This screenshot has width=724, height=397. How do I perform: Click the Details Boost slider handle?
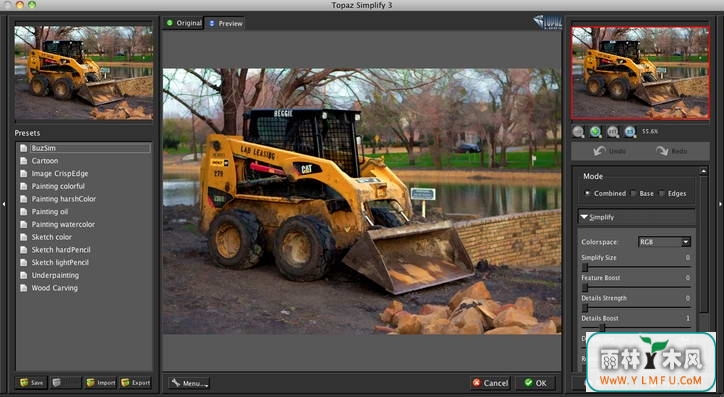tap(602, 327)
